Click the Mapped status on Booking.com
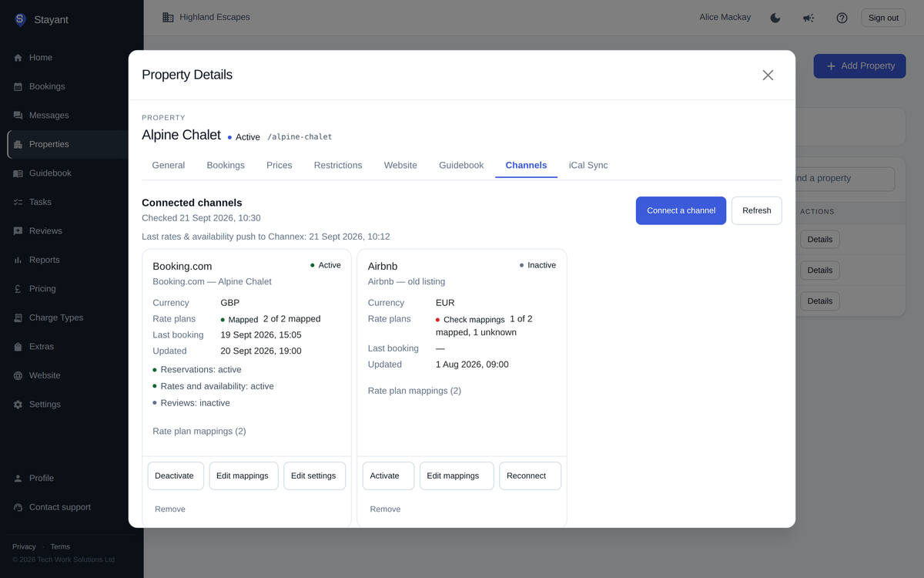The height and width of the screenshot is (578, 924). pos(239,320)
